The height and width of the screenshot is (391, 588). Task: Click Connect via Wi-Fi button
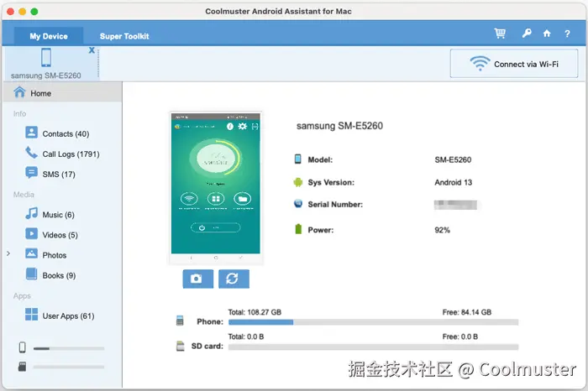point(514,64)
